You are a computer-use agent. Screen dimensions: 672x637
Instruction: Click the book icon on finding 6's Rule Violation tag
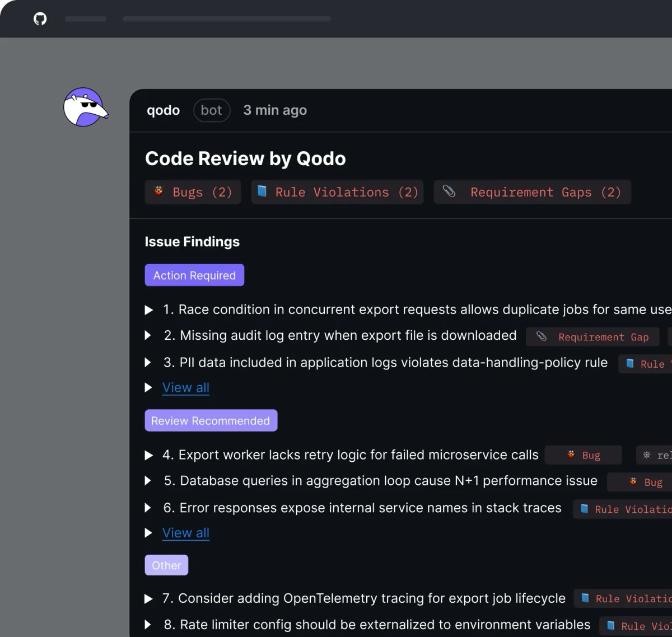click(x=584, y=509)
